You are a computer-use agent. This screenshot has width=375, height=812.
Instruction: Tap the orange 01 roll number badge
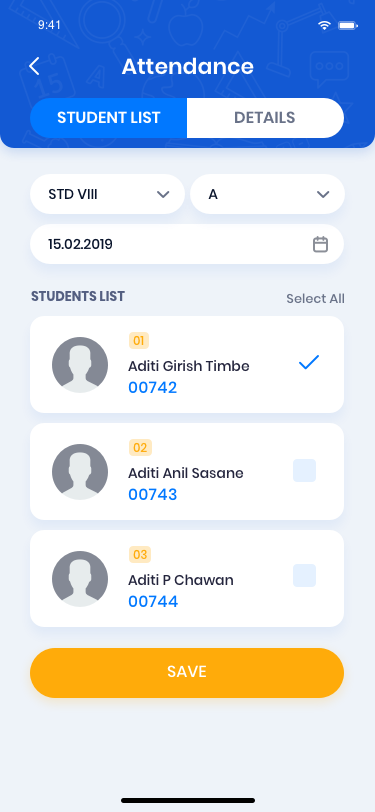(139, 341)
